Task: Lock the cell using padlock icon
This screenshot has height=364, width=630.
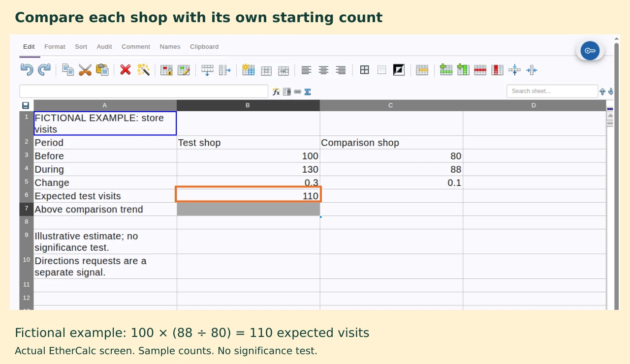Action: click(x=166, y=70)
